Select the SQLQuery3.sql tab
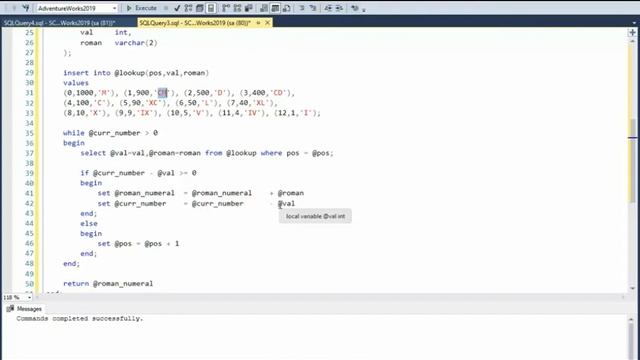This screenshot has width=640, height=360. [195, 23]
